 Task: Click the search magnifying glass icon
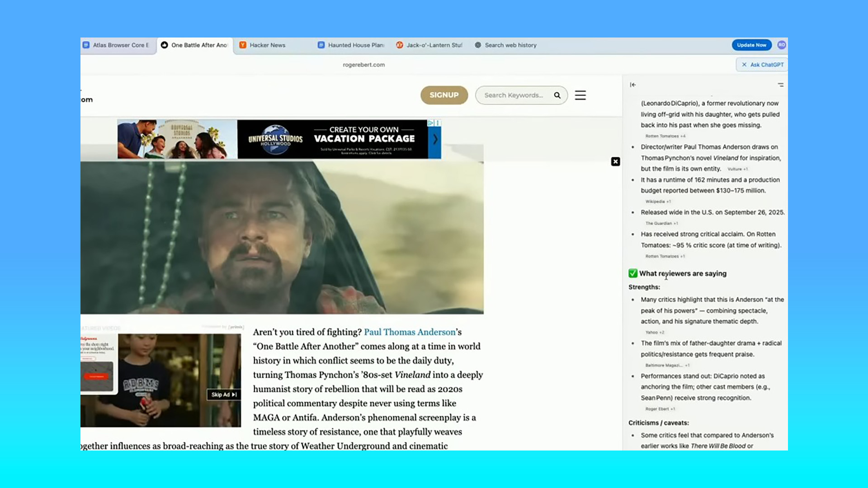tap(557, 95)
